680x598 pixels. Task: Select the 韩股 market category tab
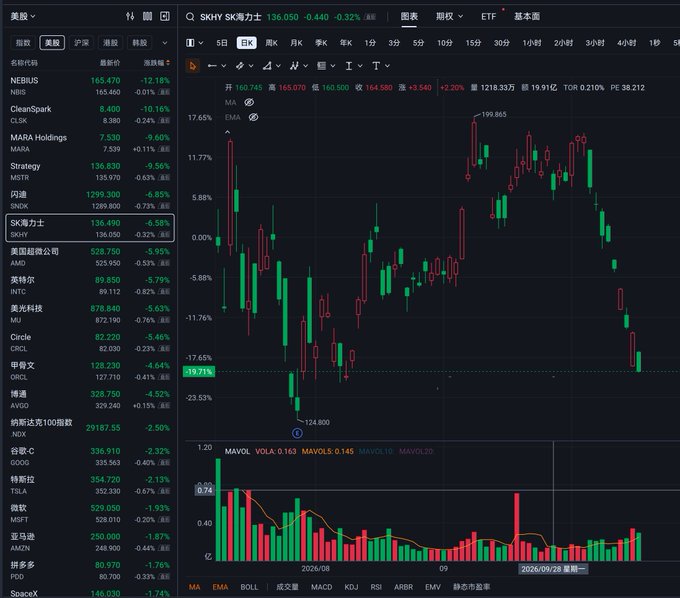[x=140, y=42]
